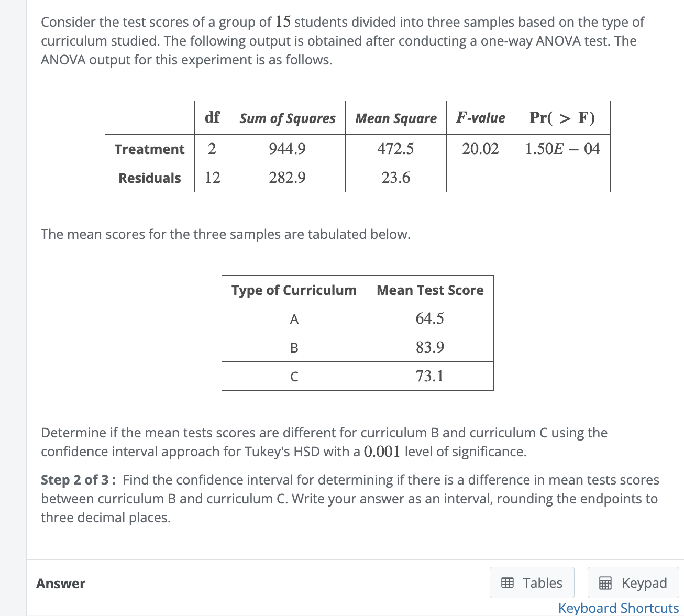
Task: Click the Answer label area
Action: click(60, 584)
